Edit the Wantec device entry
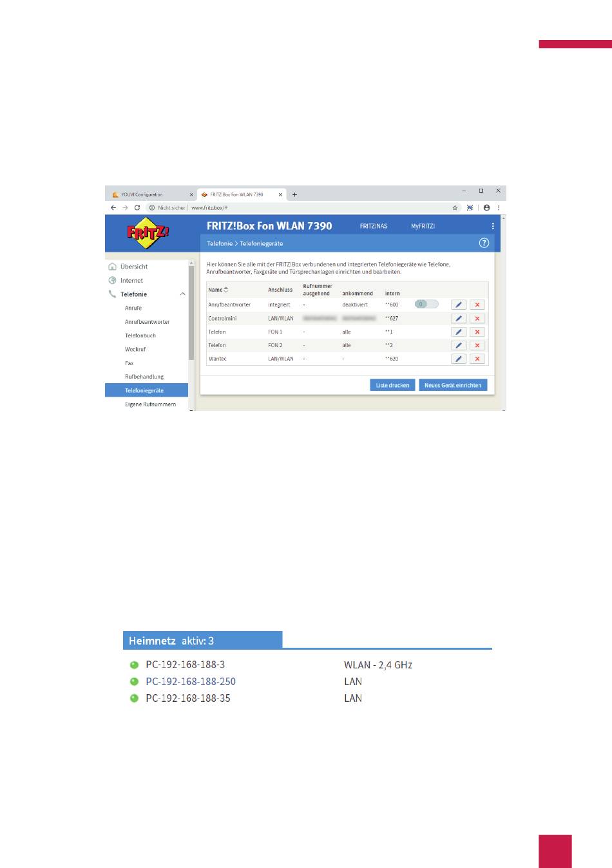Viewport: 612px width, 868px height. click(459, 359)
